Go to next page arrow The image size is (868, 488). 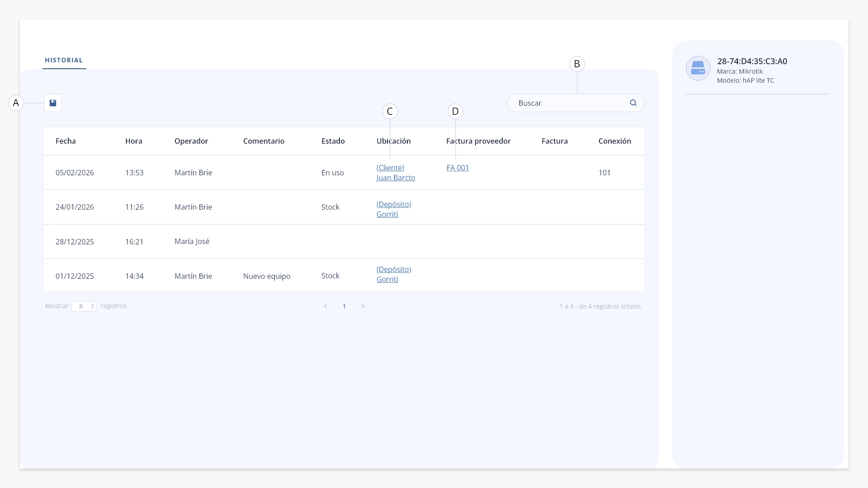click(x=363, y=306)
